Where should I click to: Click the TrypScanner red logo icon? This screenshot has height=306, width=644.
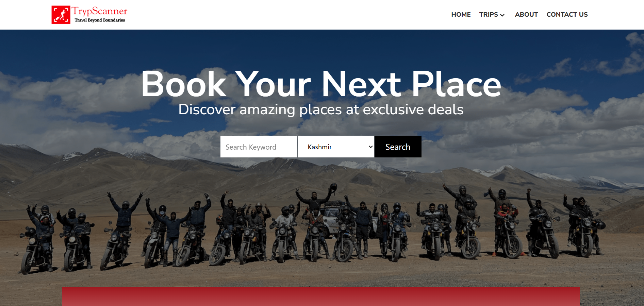coord(61,15)
